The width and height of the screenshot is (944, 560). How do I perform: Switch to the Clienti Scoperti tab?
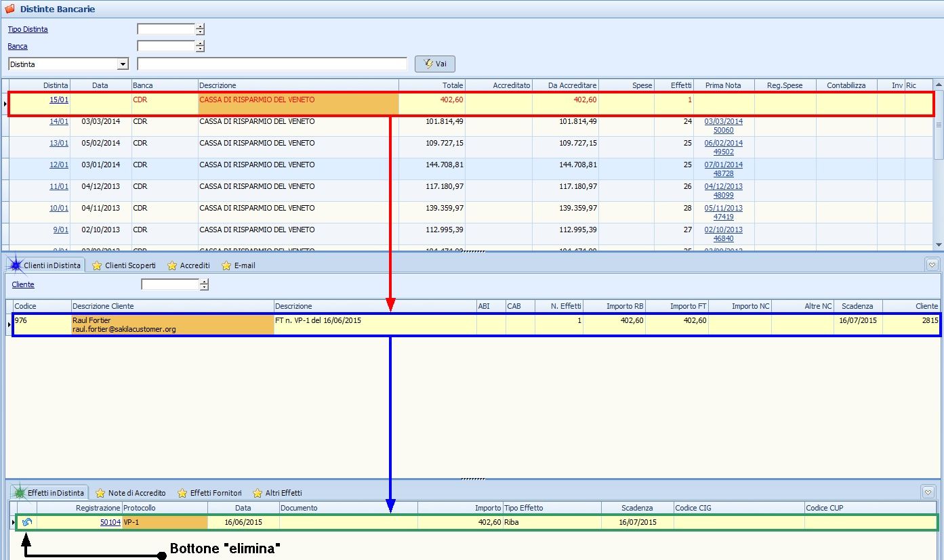[x=123, y=265]
